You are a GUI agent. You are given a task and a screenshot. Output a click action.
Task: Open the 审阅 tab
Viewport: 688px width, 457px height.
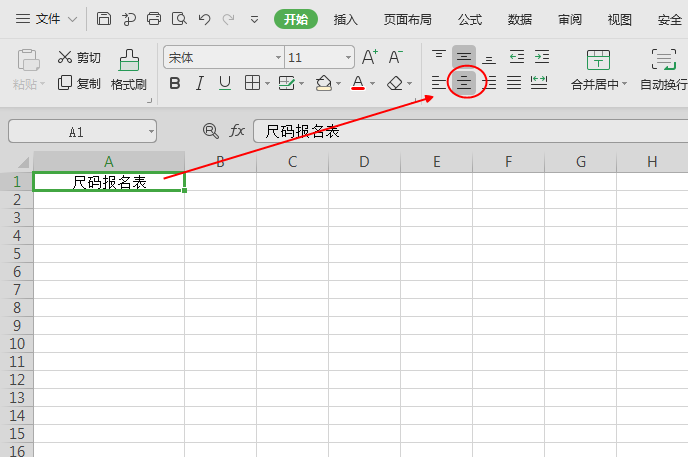(570, 20)
